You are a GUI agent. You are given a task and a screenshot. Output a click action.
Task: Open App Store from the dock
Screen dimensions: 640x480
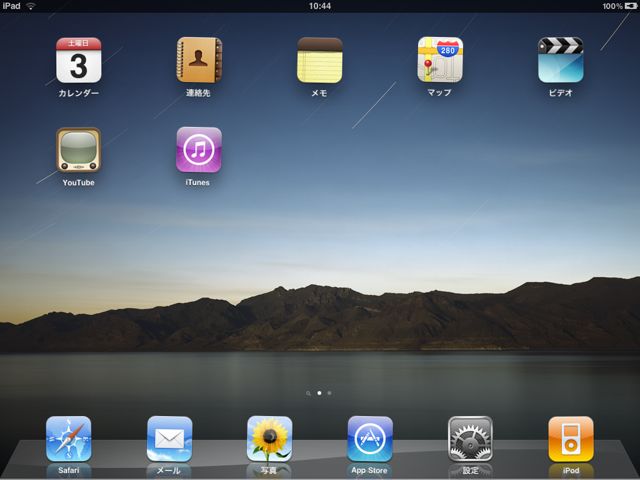(370, 439)
